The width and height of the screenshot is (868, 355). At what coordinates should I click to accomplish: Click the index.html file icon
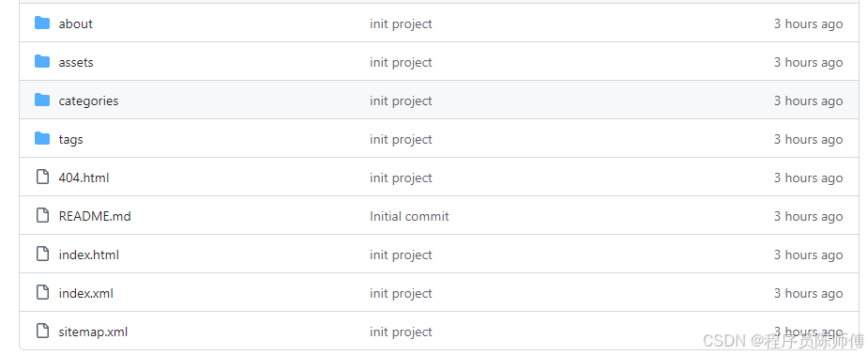pyautogui.click(x=42, y=255)
